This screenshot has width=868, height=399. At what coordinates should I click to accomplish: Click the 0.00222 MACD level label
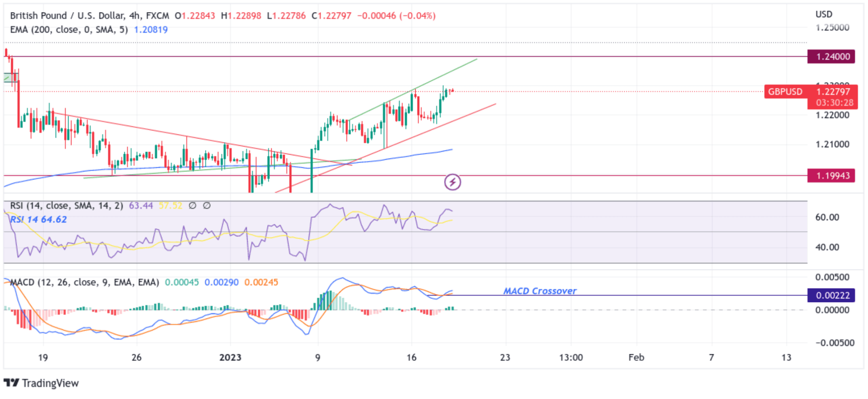point(831,295)
